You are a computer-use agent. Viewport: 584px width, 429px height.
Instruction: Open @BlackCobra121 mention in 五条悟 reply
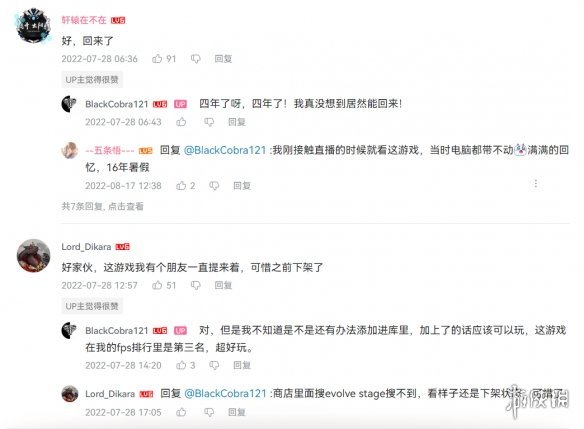[x=225, y=150]
